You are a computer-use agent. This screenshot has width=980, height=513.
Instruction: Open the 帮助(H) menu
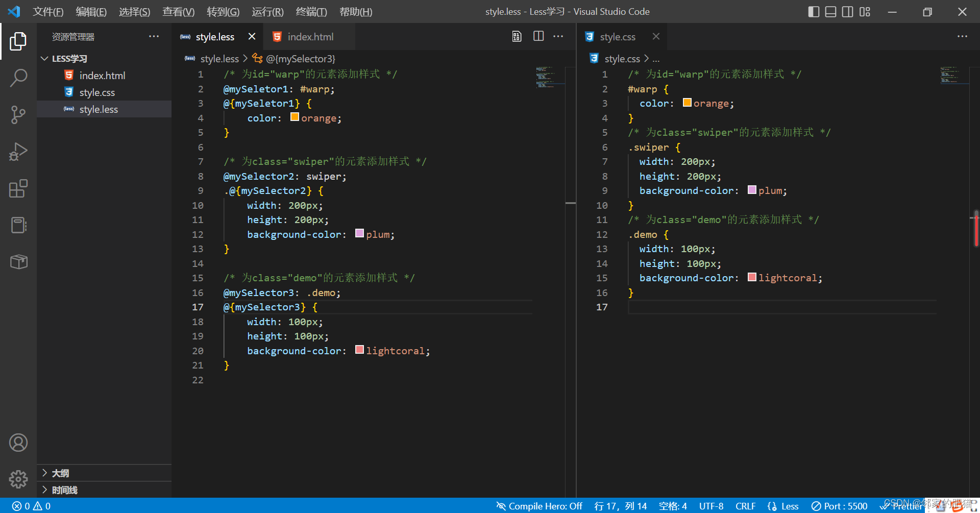click(356, 12)
